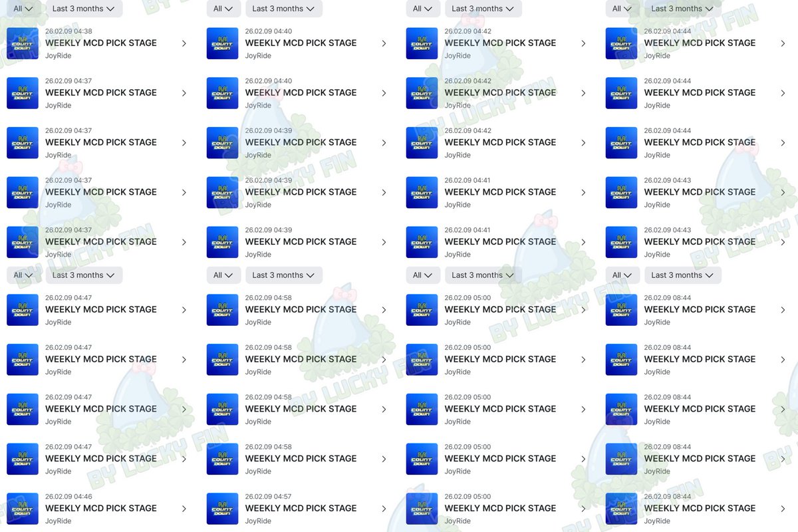Click the chevron on the upper 04:43 row
The width and height of the screenshot is (798, 532).
[783, 193]
